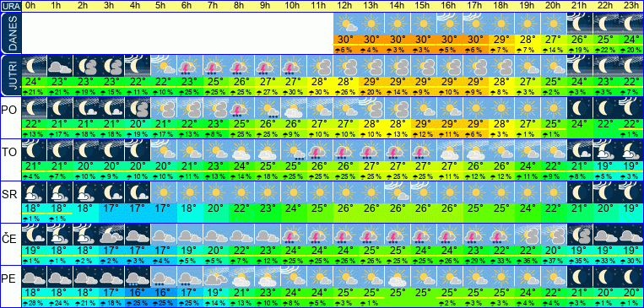Click the ČE 5h overcast cloud icon
The height and width of the screenshot is (308, 644).
[x=165, y=235]
